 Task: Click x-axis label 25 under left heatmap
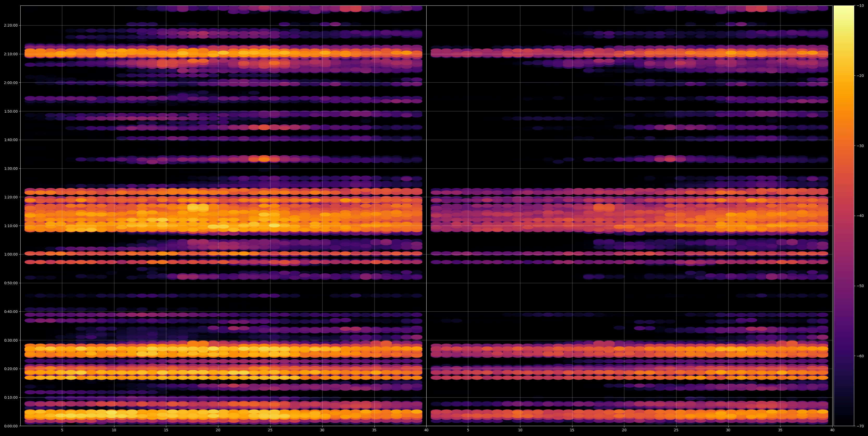270,430
